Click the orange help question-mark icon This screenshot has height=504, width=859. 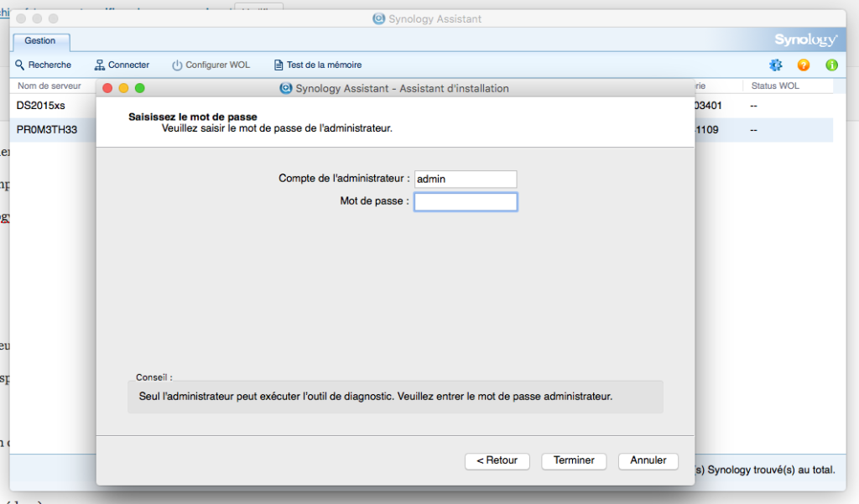coord(804,65)
